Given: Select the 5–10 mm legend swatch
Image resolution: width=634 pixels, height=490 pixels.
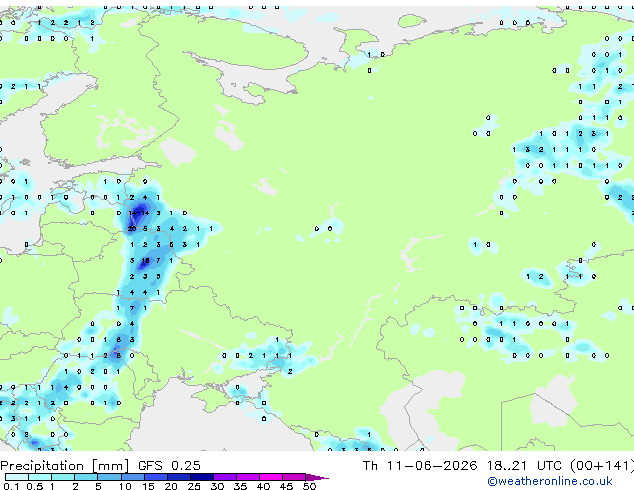Looking at the screenshot, I should [109, 477].
